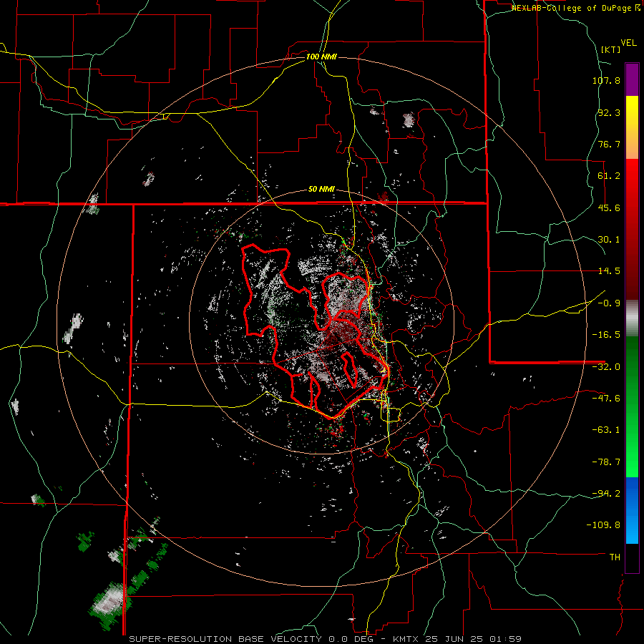Select the 76.7 velocity scale value
644x644 pixels.
click(609, 144)
